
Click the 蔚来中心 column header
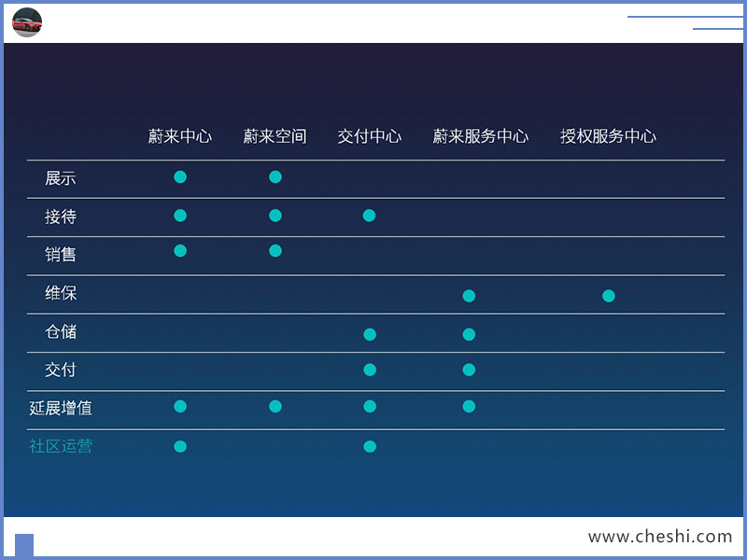click(179, 136)
